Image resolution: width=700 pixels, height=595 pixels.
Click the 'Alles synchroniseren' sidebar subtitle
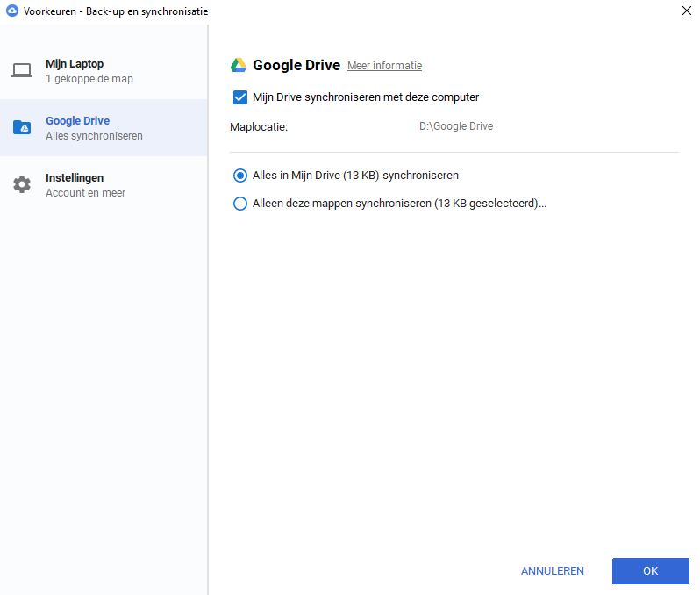(94, 136)
